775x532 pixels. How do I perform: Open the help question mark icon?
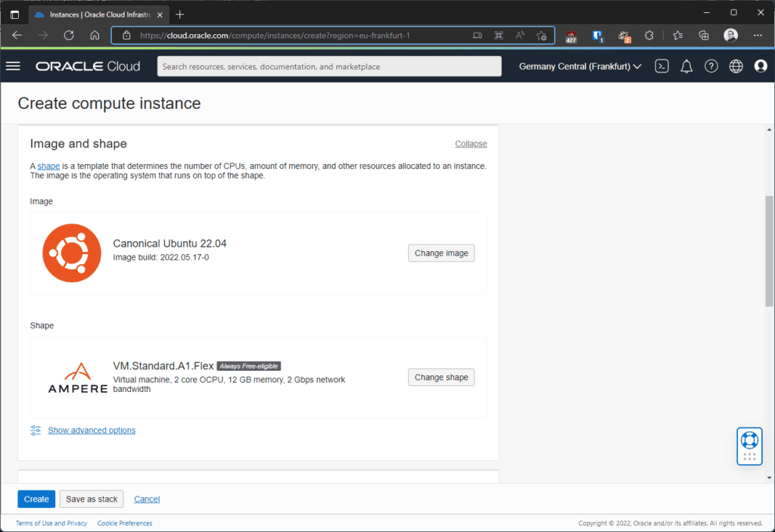click(x=711, y=66)
